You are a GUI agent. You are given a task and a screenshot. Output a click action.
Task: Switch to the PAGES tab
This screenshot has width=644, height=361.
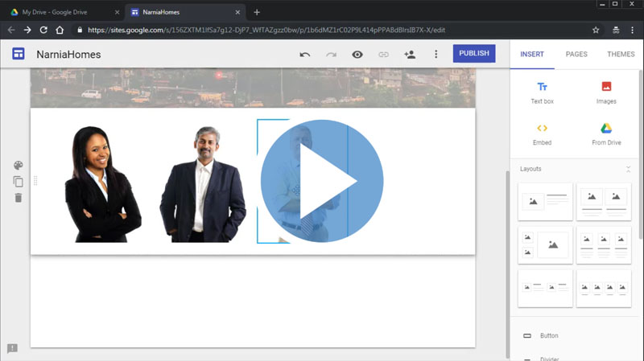(x=576, y=54)
